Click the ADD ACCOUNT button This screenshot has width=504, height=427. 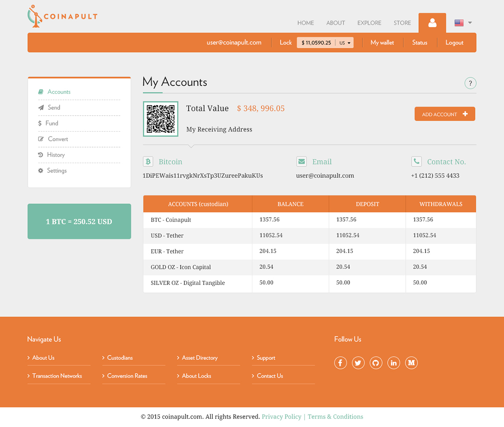(x=444, y=113)
